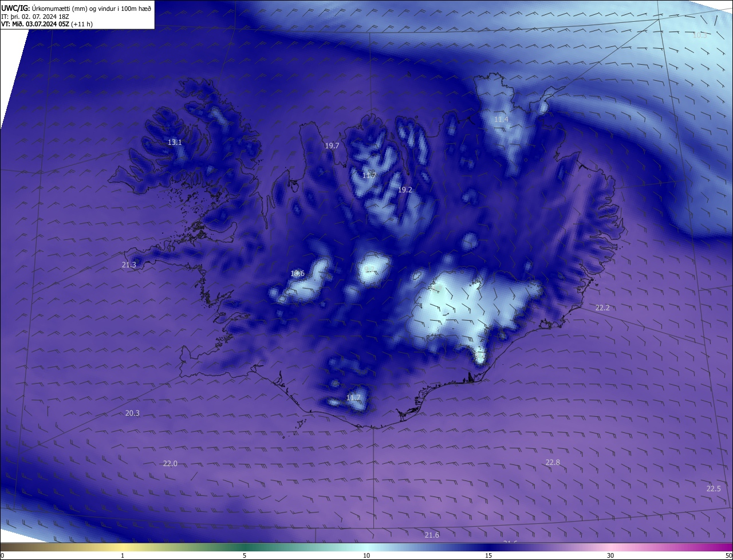Click the 22.5 value label
This screenshot has height=560, width=733.
point(714,488)
